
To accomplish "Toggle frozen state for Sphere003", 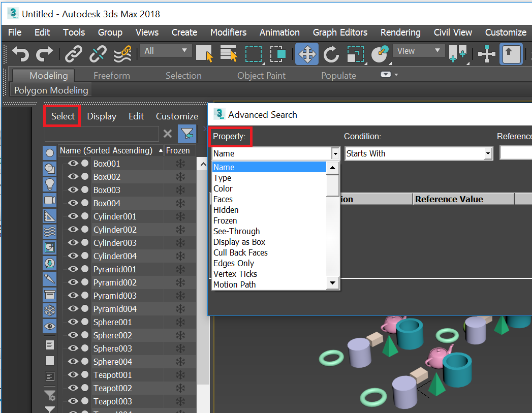I will pos(180,348).
